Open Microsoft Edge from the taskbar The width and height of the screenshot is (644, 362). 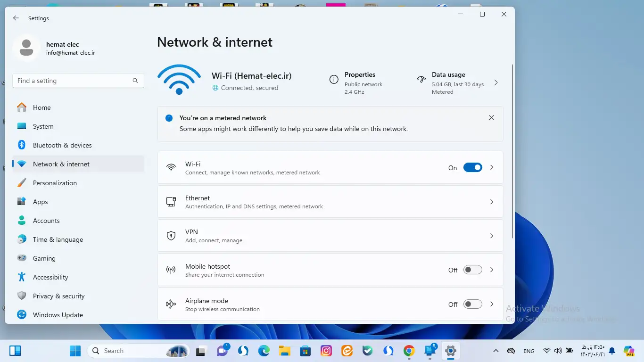pos(264,351)
